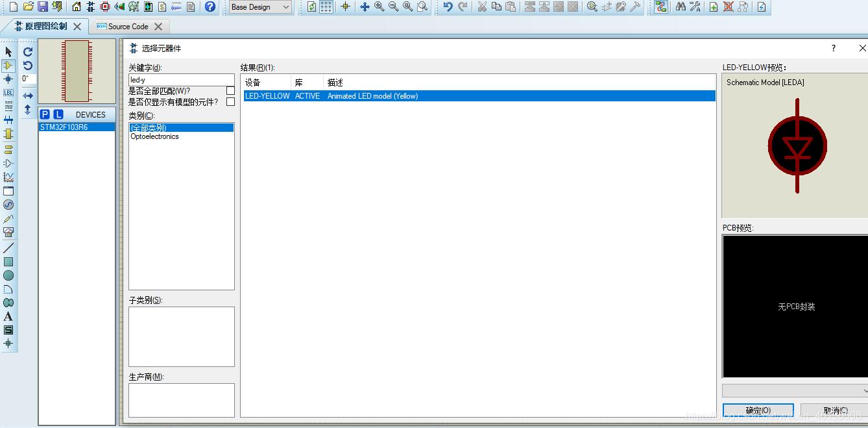Click the rotation angle field
Viewport: 868px width, 428px height.
[29, 79]
